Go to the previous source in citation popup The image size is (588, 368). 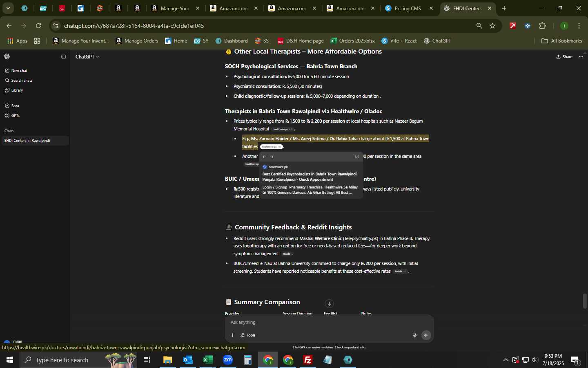tap(264, 157)
